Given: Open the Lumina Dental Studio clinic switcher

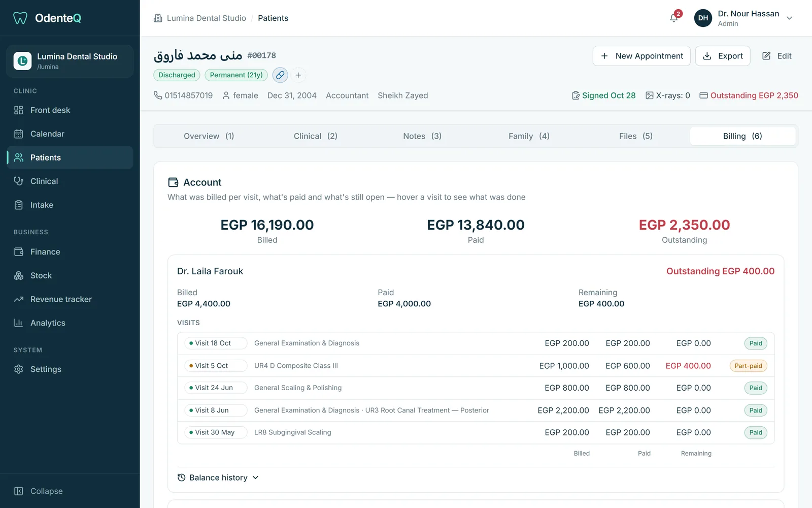Looking at the screenshot, I should coord(70,61).
